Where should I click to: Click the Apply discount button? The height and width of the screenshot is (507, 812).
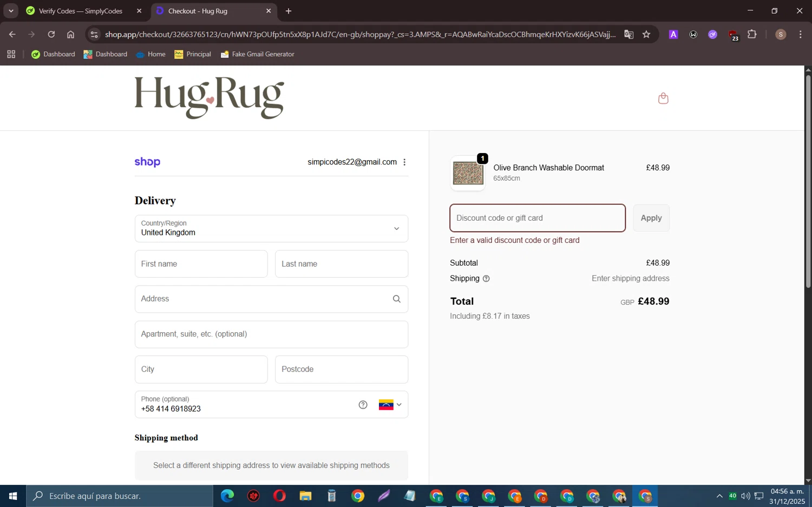[x=651, y=218]
